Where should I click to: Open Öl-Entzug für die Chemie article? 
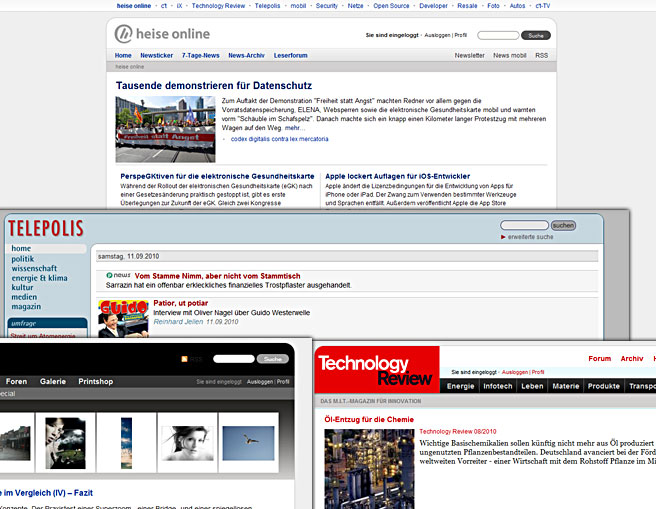369,419
